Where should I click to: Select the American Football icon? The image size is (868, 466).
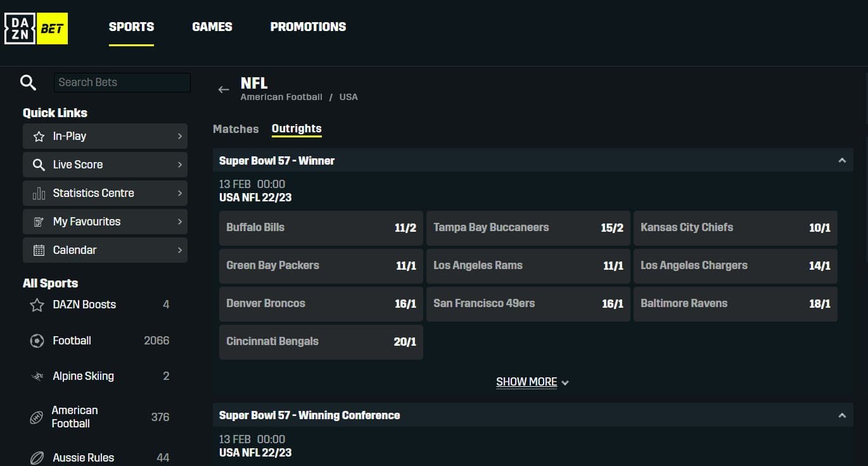tap(36, 417)
